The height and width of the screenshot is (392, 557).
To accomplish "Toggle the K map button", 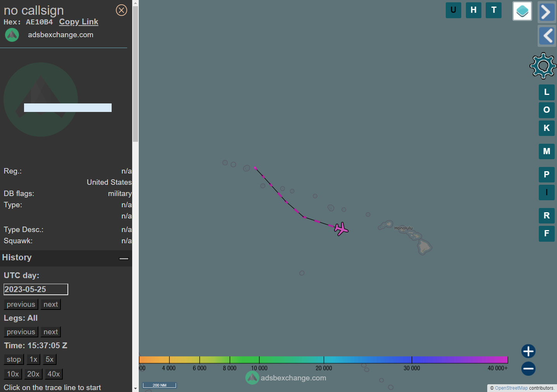I will [547, 128].
